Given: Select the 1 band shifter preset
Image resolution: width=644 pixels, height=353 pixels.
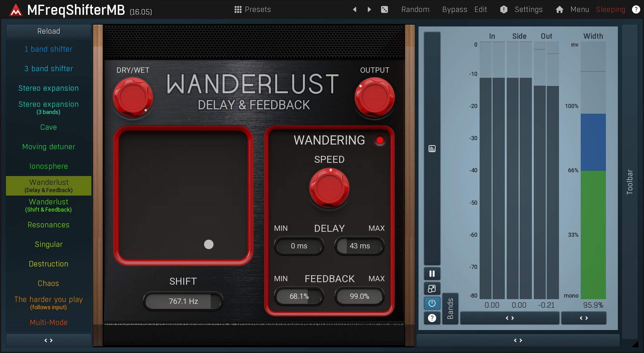Looking at the screenshot, I should coord(48,49).
